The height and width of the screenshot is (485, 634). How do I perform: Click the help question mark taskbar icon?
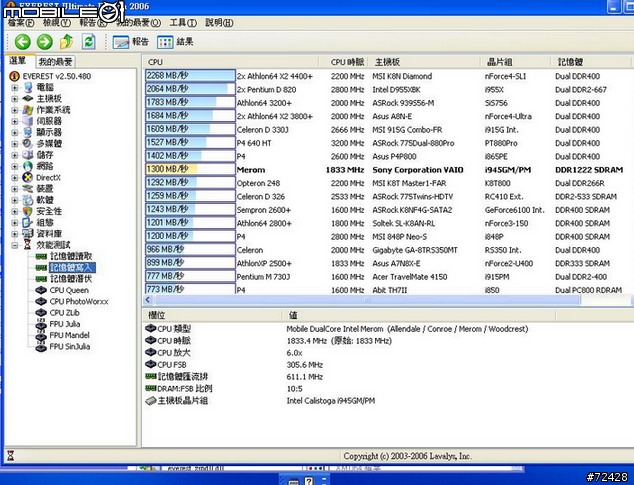pyautogui.click(x=309, y=481)
